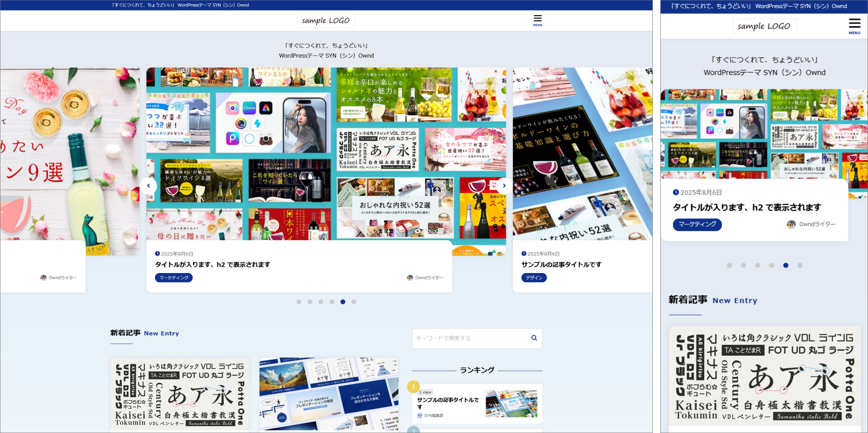
Task: Select the last mobile carousel dot
Action: [800, 266]
